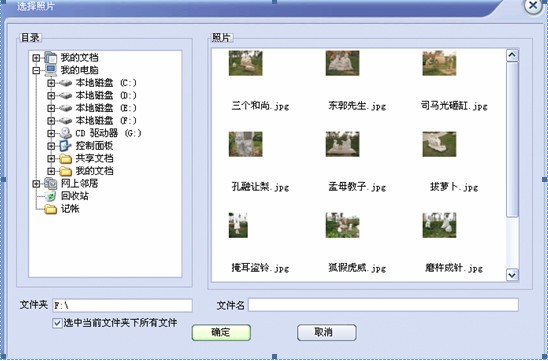Click the 记帐 folder icon
The width and height of the screenshot is (548, 361).
51,209
